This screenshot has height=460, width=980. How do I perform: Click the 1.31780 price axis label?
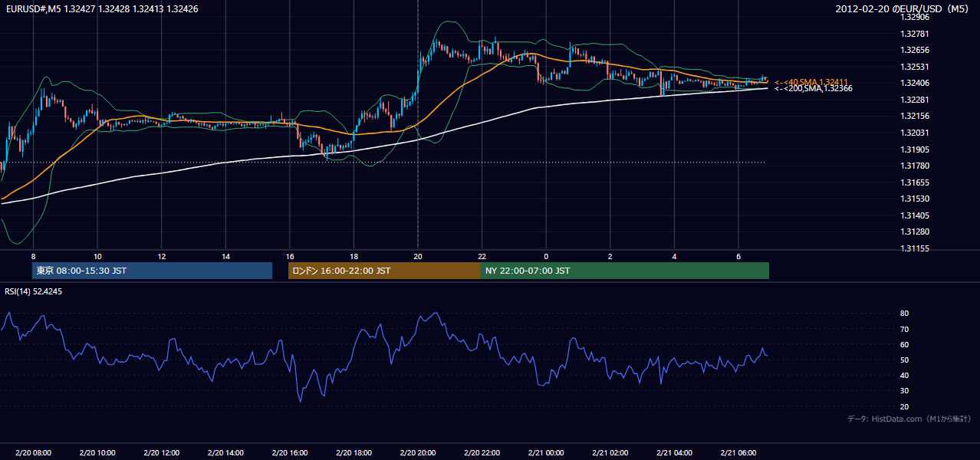pos(915,166)
